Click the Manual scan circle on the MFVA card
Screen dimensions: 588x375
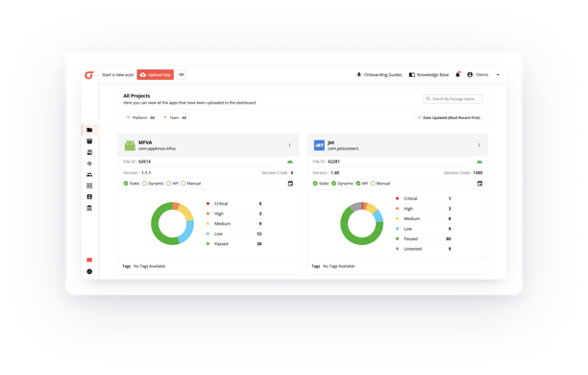(x=184, y=184)
